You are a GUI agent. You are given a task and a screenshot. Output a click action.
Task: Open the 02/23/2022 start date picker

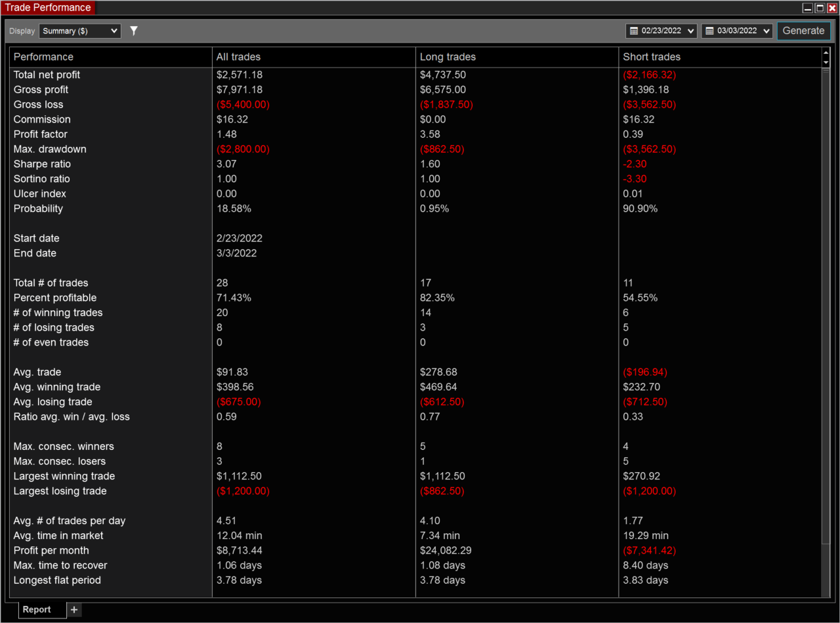[x=661, y=31]
